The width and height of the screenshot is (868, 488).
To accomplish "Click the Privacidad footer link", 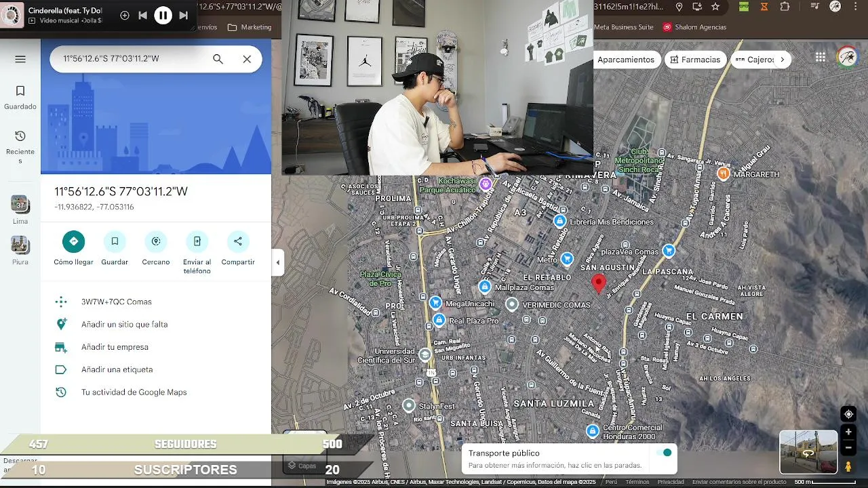I will [x=671, y=482].
